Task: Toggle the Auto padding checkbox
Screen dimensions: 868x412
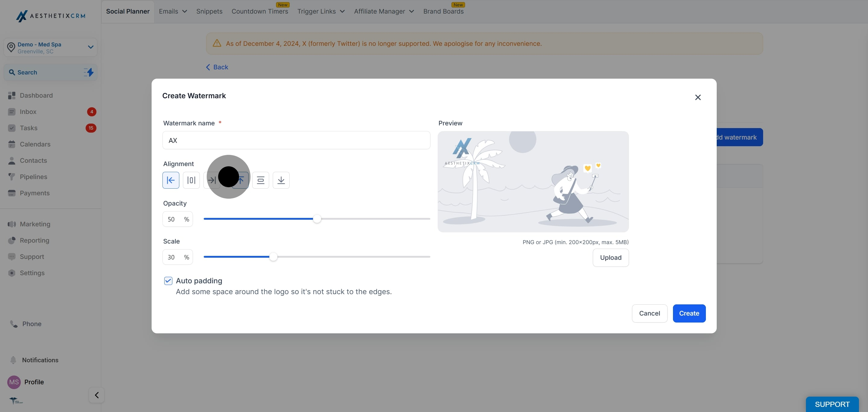Action: [168, 281]
